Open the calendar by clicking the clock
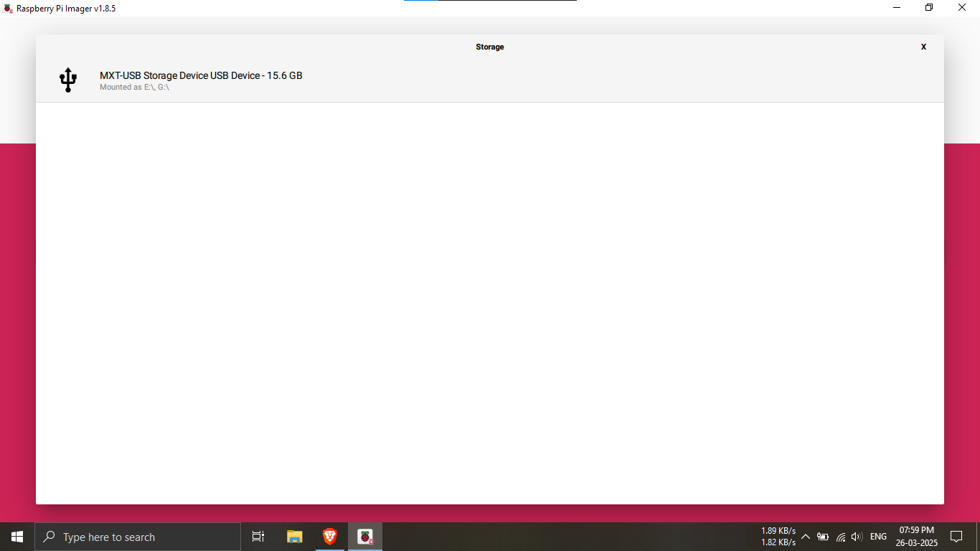This screenshot has width=980, height=551. (915, 536)
